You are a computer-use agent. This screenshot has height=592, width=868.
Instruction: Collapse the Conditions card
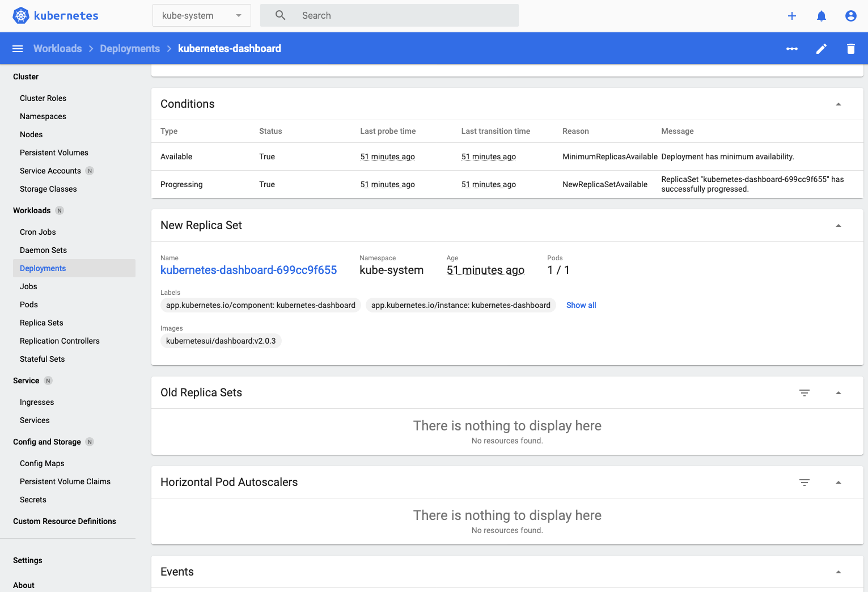tap(839, 104)
